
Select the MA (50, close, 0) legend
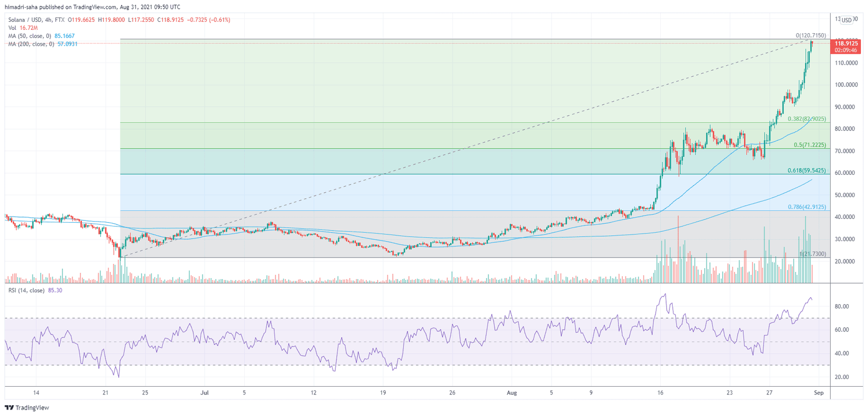[30, 36]
